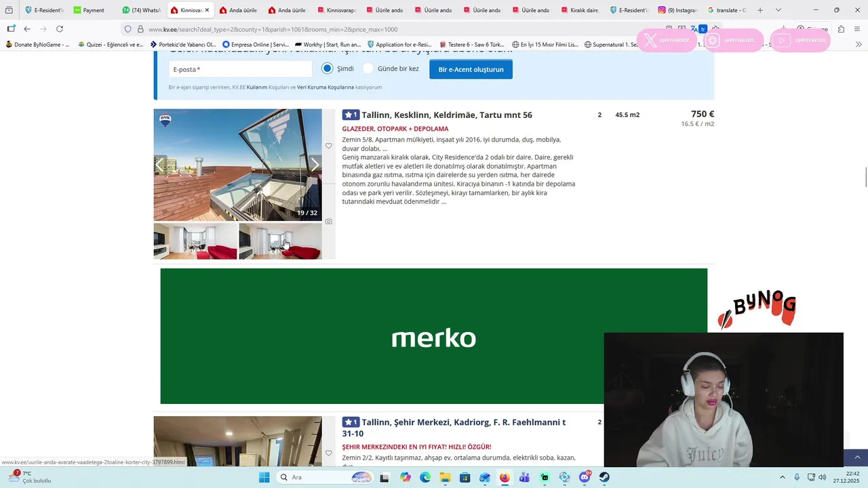Open Task View from the taskbar
The image size is (868, 488).
(384, 477)
